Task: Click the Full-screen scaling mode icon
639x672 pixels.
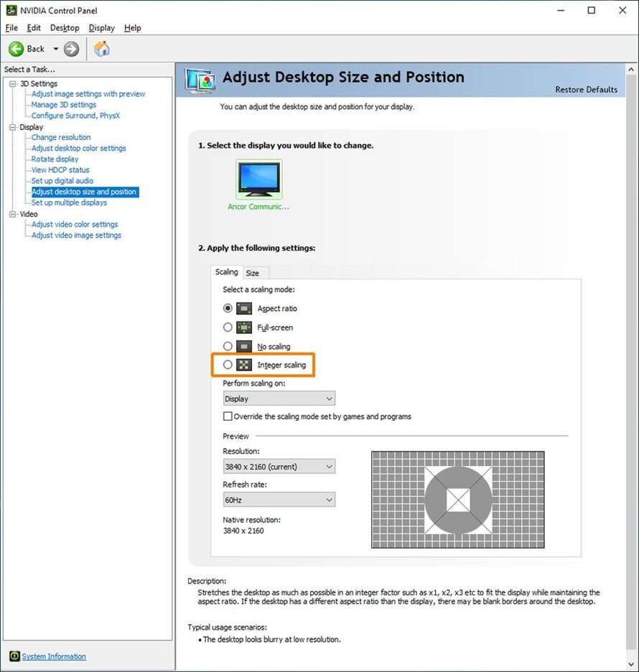Action: click(x=244, y=327)
